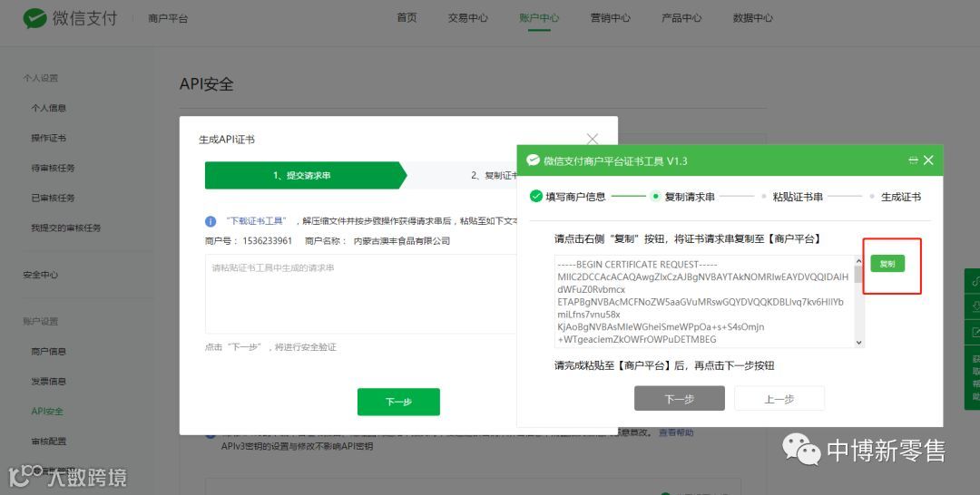Viewport: 980px width, 495px height.
Task: Open 商户信息 under 账户设置
Action: tap(49, 352)
